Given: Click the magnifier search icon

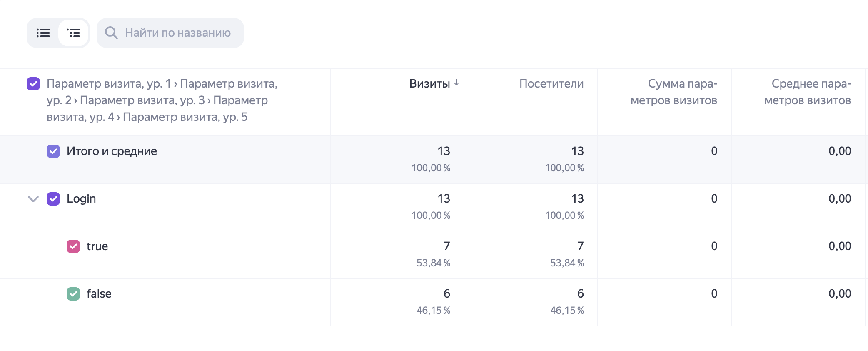Looking at the screenshot, I should pos(111,33).
